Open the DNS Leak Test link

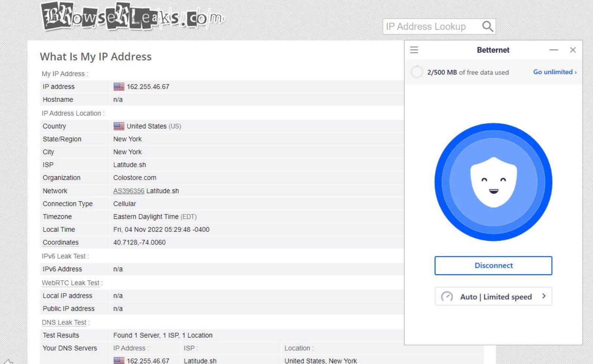pos(64,322)
